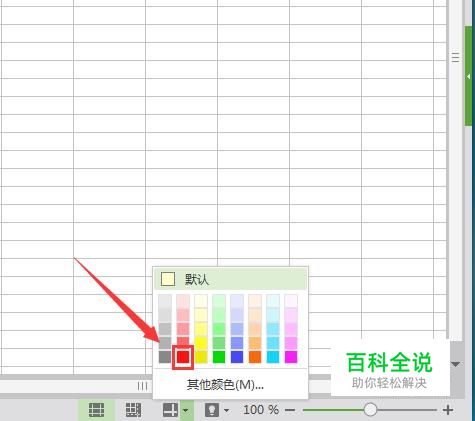Pick the lightest cyan top swatch

[273, 301]
